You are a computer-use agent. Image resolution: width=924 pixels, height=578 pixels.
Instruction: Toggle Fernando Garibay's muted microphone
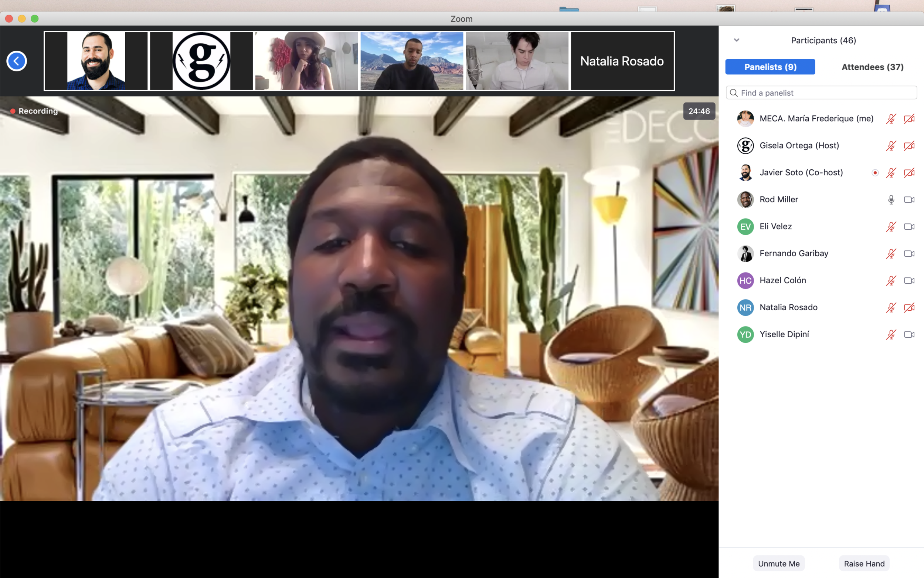tap(891, 253)
